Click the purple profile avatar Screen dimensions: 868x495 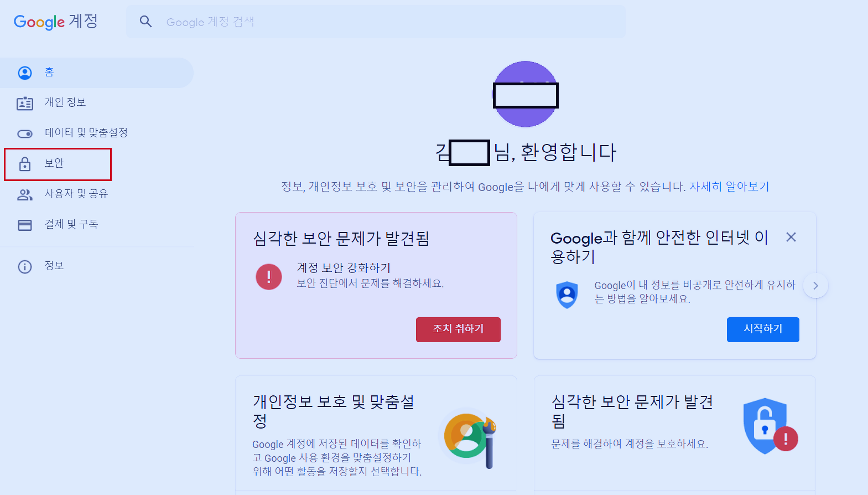(x=525, y=94)
